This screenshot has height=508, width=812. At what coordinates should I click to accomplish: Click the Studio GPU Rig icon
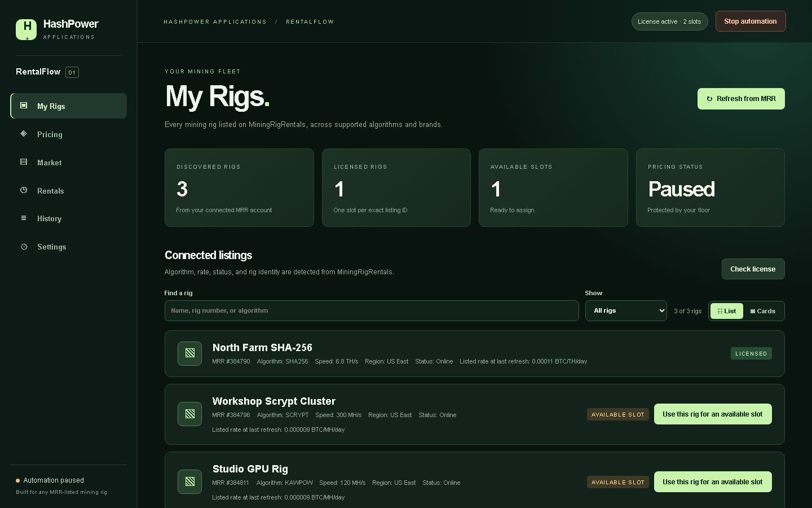pyautogui.click(x=190, y=481)
